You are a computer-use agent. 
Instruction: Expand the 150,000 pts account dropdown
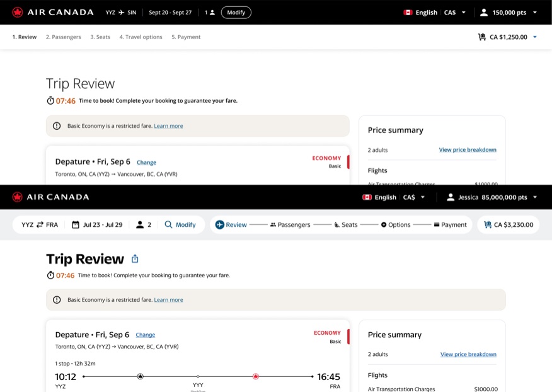click(x=535, y=13)
